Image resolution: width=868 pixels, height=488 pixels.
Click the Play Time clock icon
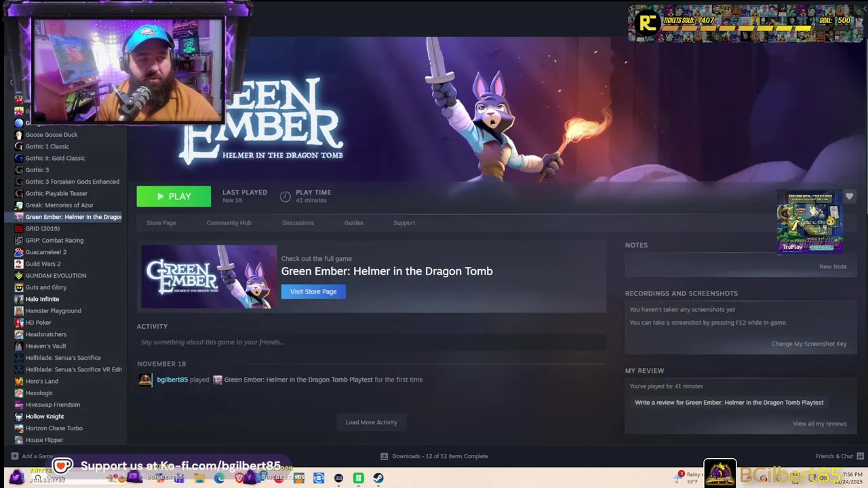(285, 197)
